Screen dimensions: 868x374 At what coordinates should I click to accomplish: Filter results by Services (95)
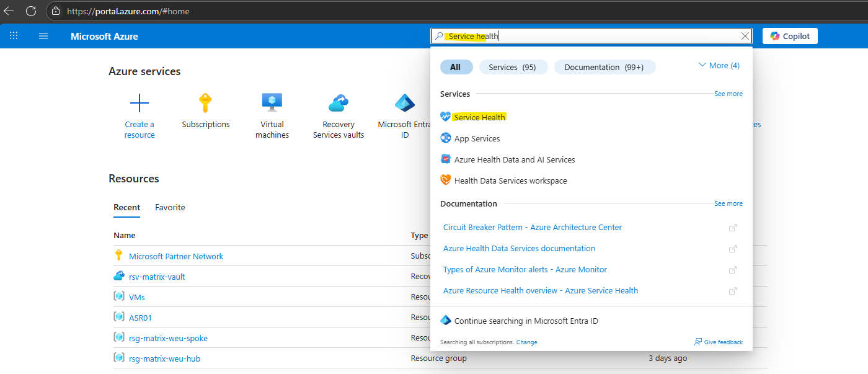(x=512, y=67)
